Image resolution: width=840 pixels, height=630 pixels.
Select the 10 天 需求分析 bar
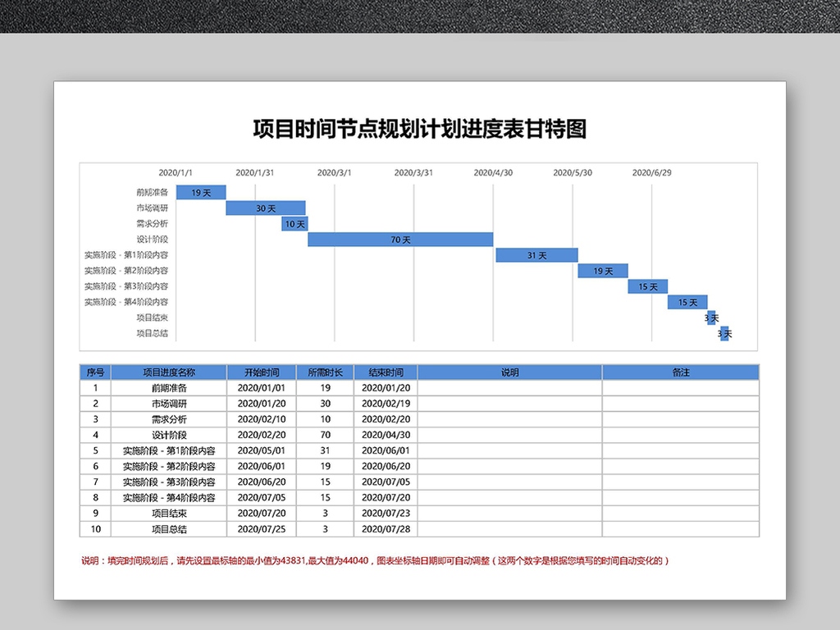point(294,224)
